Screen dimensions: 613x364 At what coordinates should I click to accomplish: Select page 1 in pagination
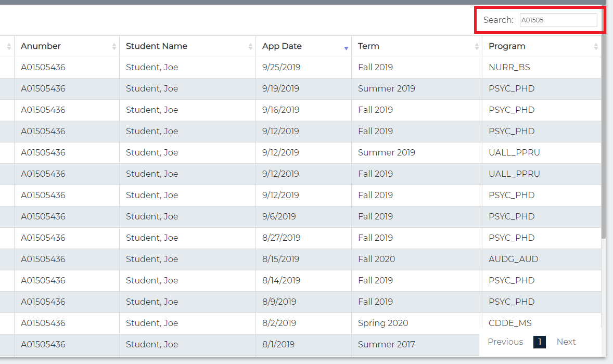point(539,342)
